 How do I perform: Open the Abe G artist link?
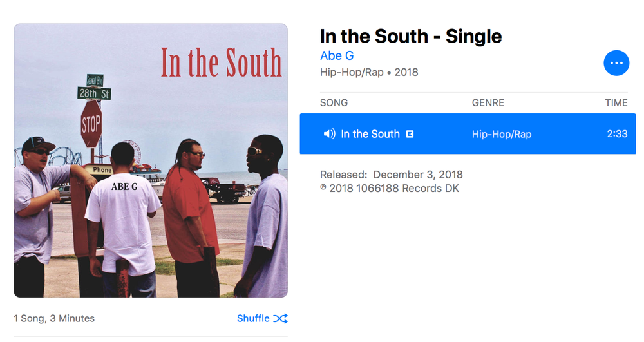click(337, 55)
